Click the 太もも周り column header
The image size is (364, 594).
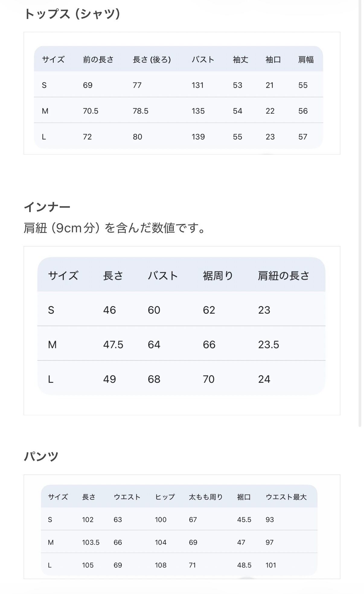pos(206,497)
